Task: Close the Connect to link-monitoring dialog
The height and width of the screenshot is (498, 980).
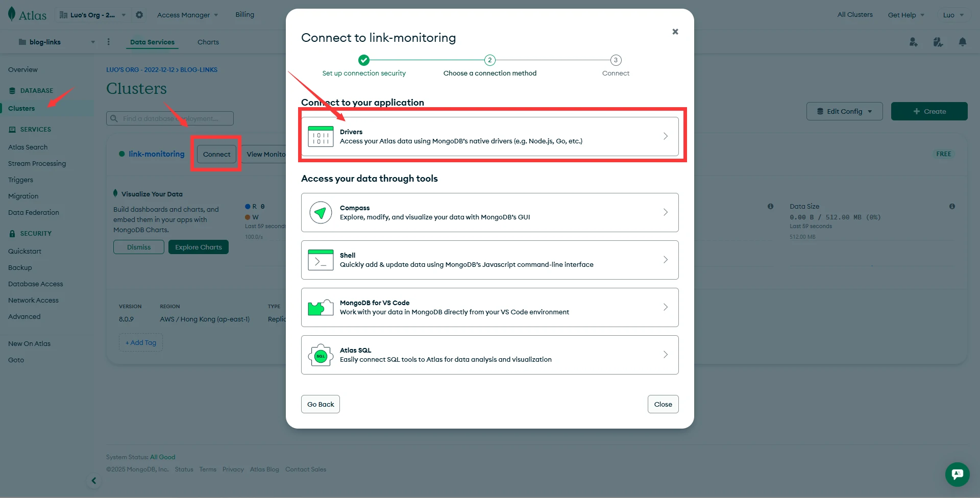Action: pos(675,32)
